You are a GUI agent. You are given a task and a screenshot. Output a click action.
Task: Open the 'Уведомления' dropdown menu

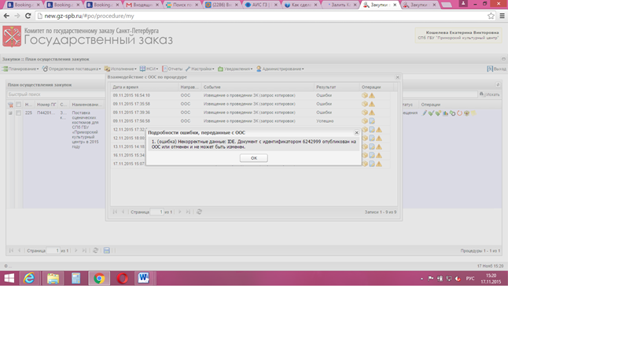coord(235,69)
